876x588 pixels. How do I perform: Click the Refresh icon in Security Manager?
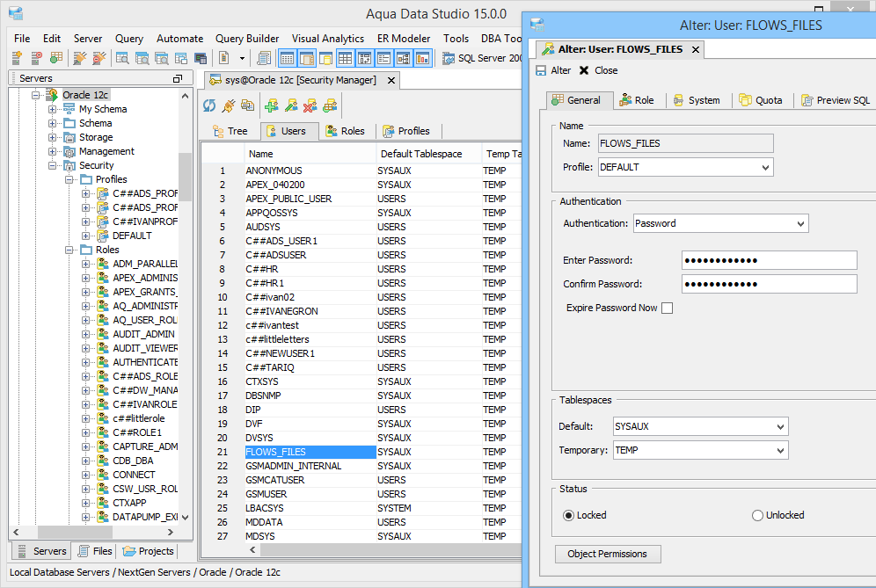(209, 105)
